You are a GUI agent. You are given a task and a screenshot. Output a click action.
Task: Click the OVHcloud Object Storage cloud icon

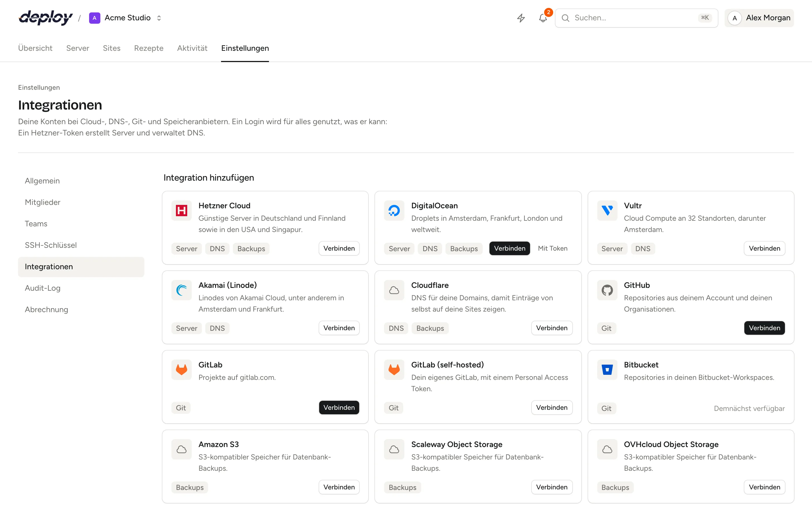(607, 450)
